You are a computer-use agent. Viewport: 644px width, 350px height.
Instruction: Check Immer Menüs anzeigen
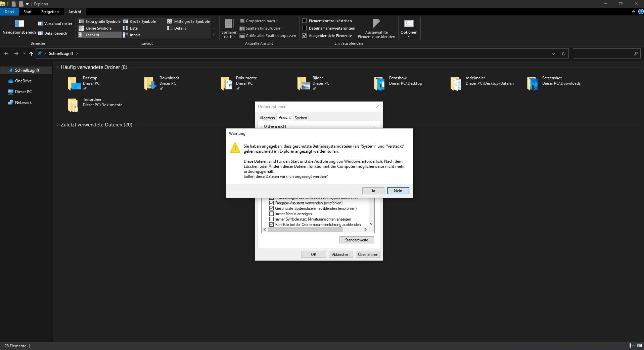coord(272,214)
